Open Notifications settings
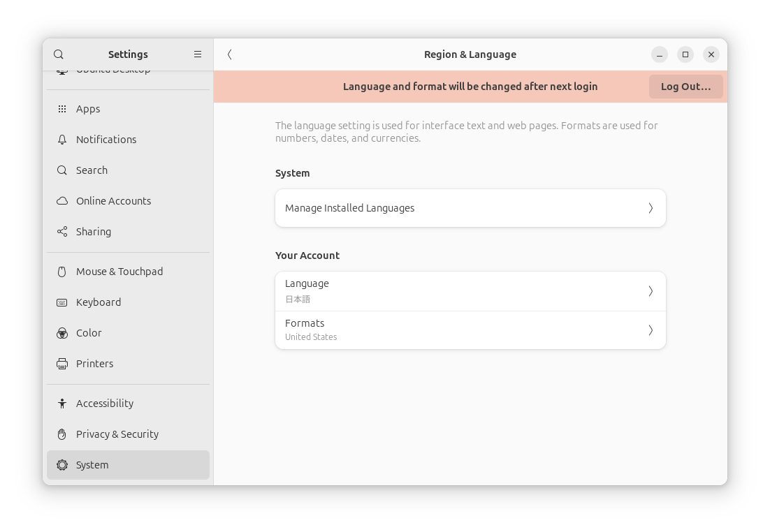 coord(128,140)
